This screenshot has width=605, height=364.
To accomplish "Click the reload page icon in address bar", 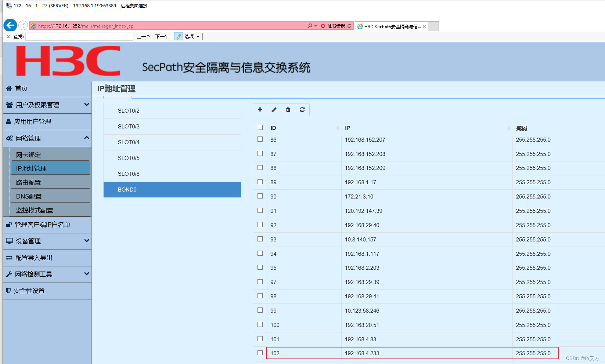I will click(x=349, y=26).
